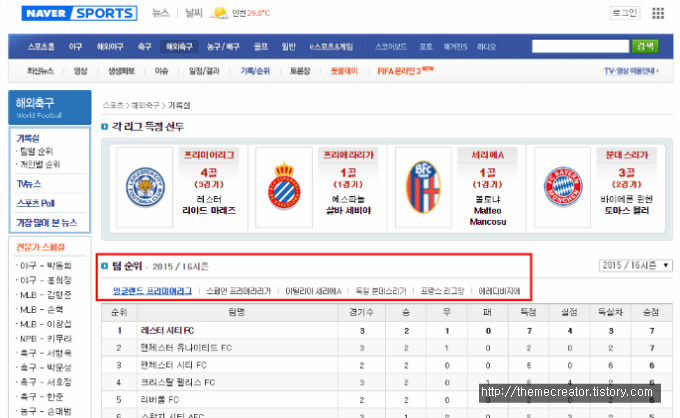Open 스코어보드 in navigation bar
This screenshot has height=418, width=680.
391,46
